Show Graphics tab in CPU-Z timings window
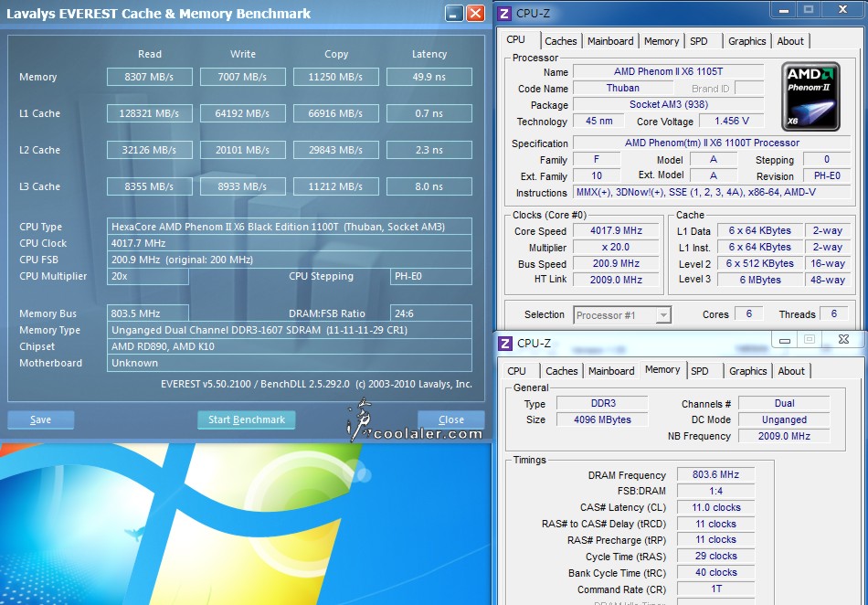 [748, 371]
